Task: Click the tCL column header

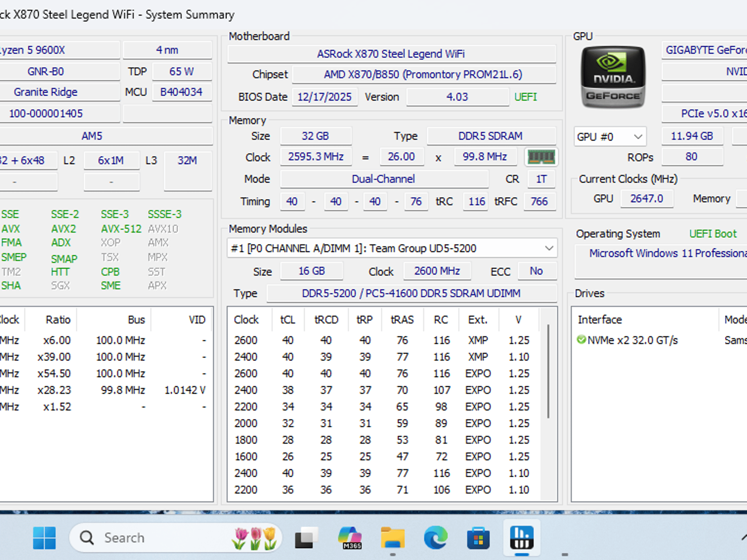Action: 287,320
